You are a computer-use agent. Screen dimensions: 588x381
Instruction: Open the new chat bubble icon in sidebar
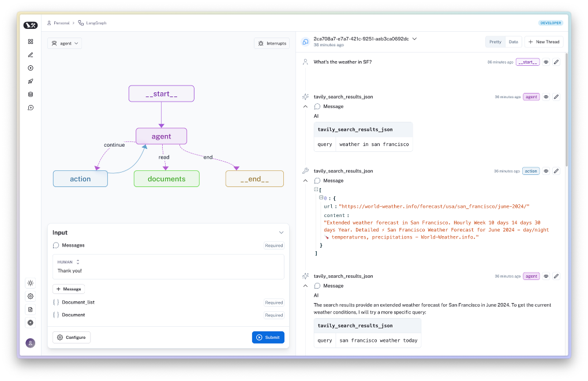(x=30, y=107)
